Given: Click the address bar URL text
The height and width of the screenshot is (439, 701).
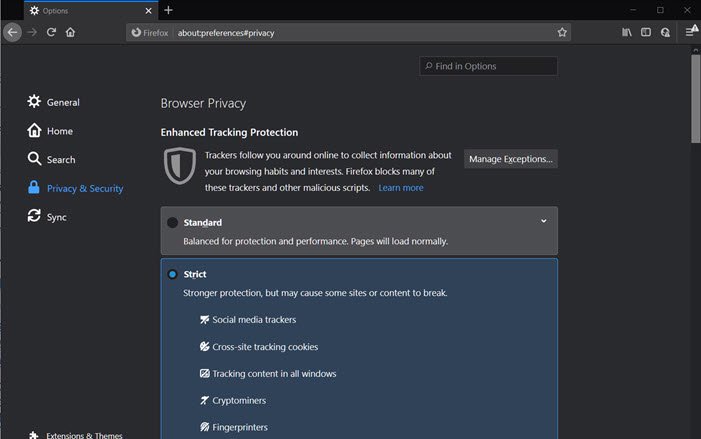Looking at the screenshot, I should pos(226,33).
